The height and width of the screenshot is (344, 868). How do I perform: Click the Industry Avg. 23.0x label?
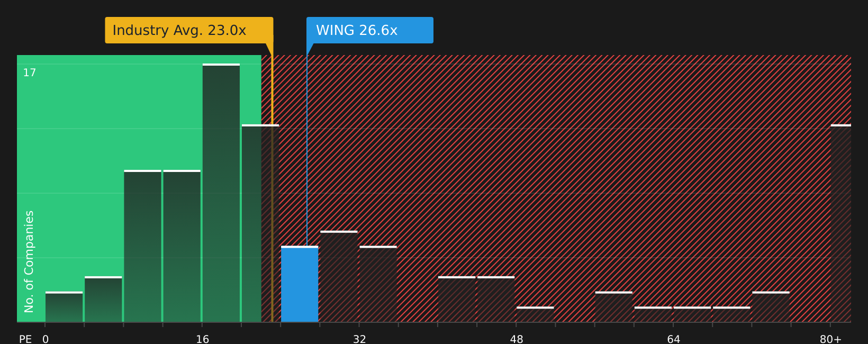(189, 30)
